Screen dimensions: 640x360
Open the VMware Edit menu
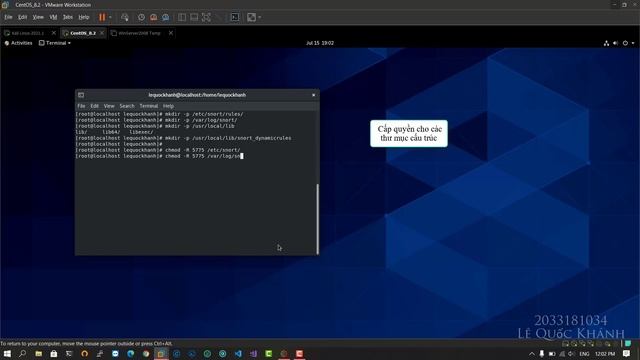[22, 17]
